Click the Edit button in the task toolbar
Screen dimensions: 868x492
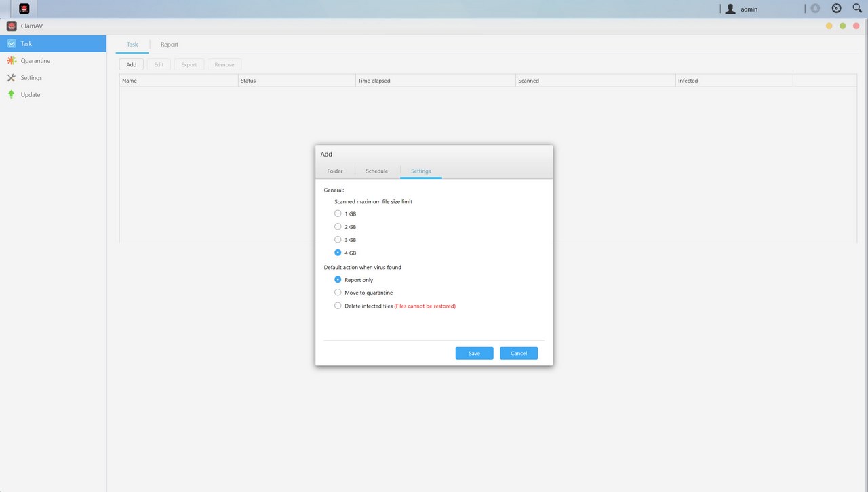click(x=159, y=64)
